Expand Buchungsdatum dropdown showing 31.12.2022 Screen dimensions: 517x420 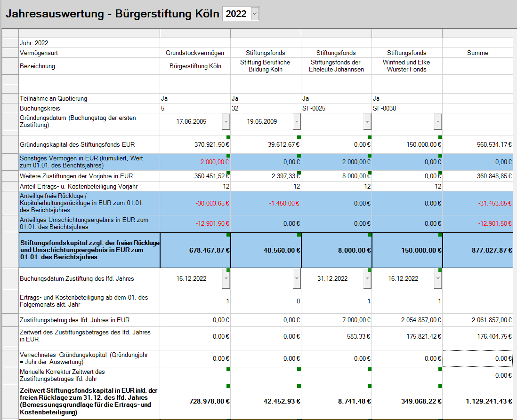(367, 279)
